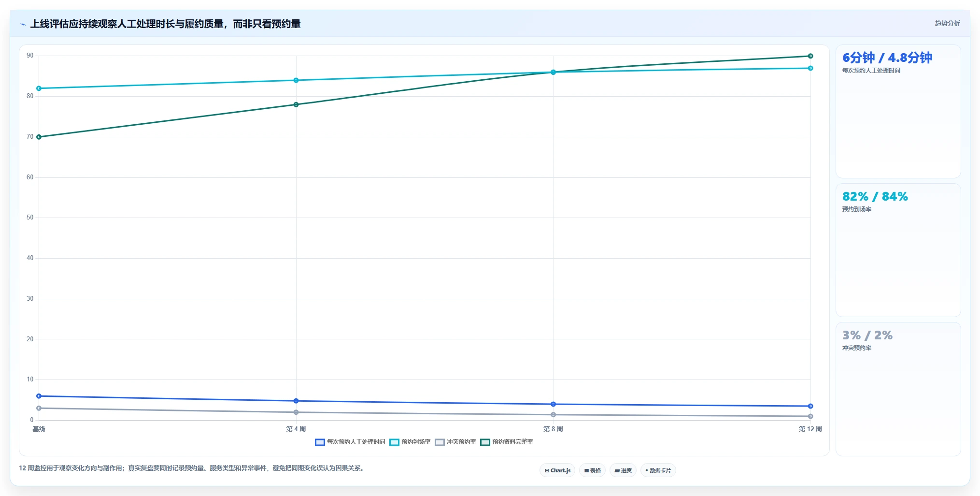Click the 进度 chip

click(623, 470)
